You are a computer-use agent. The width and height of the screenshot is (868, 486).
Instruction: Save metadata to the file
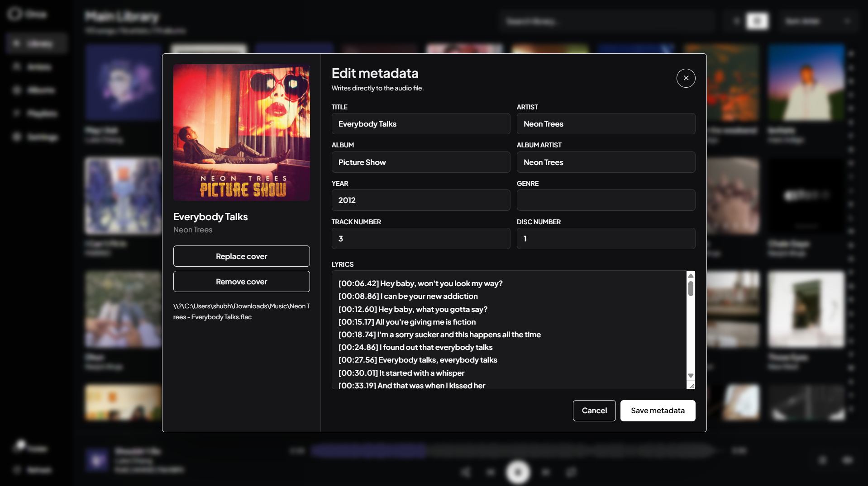coord(658,411)
